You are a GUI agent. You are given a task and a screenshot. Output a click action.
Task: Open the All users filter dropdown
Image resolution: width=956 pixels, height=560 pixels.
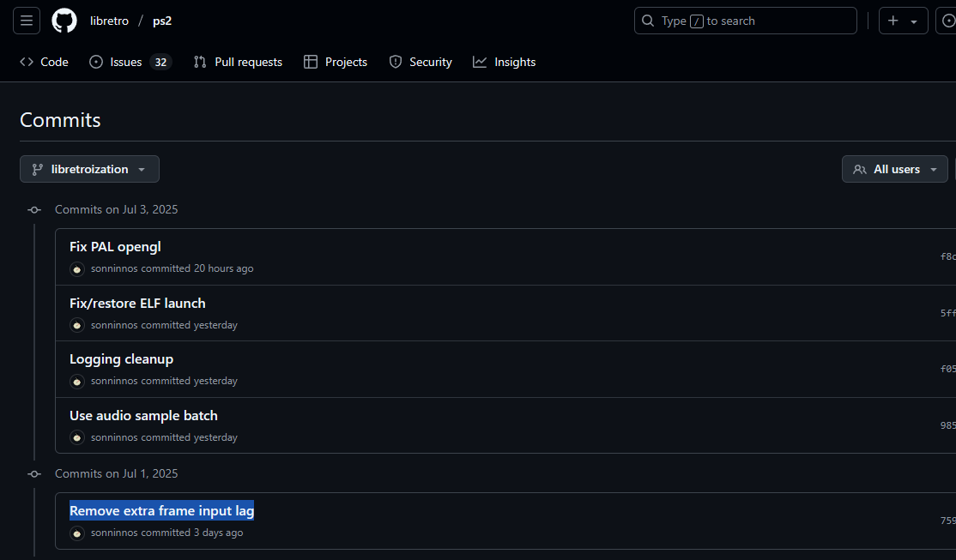coord(894,169)
